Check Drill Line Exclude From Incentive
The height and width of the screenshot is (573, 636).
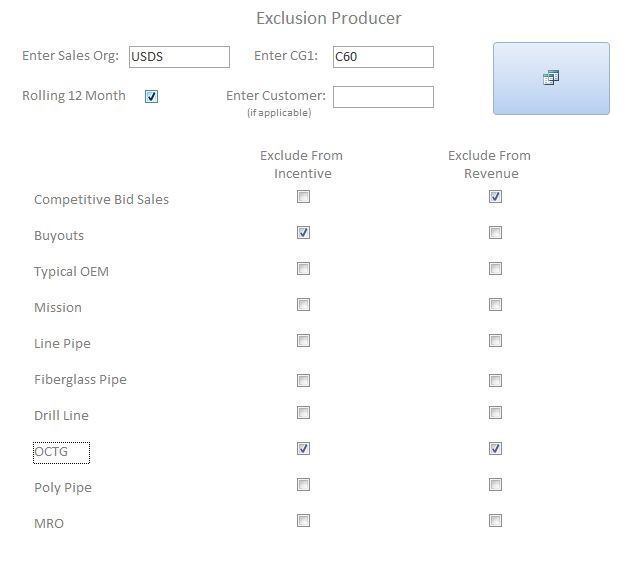(303, 413)
